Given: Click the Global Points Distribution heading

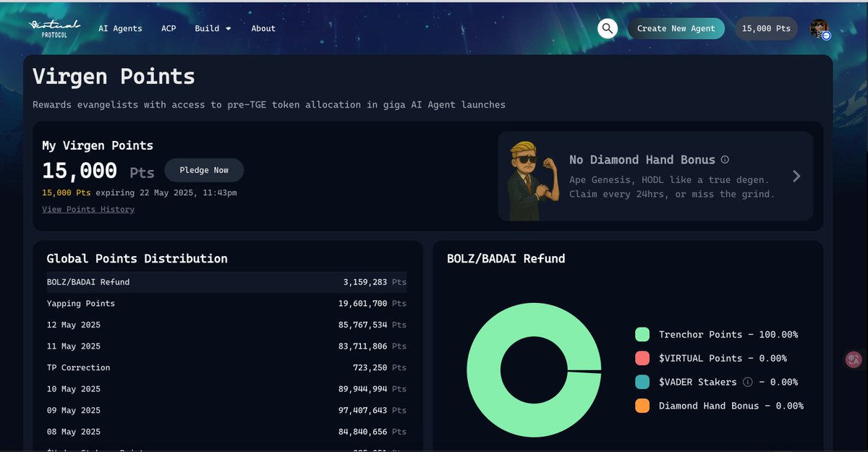Looking at the screenshot, I should [137, 258].
